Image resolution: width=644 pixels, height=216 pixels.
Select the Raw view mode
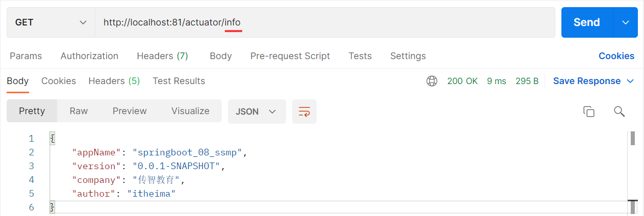pyautogui.click(x=79, y=111)
